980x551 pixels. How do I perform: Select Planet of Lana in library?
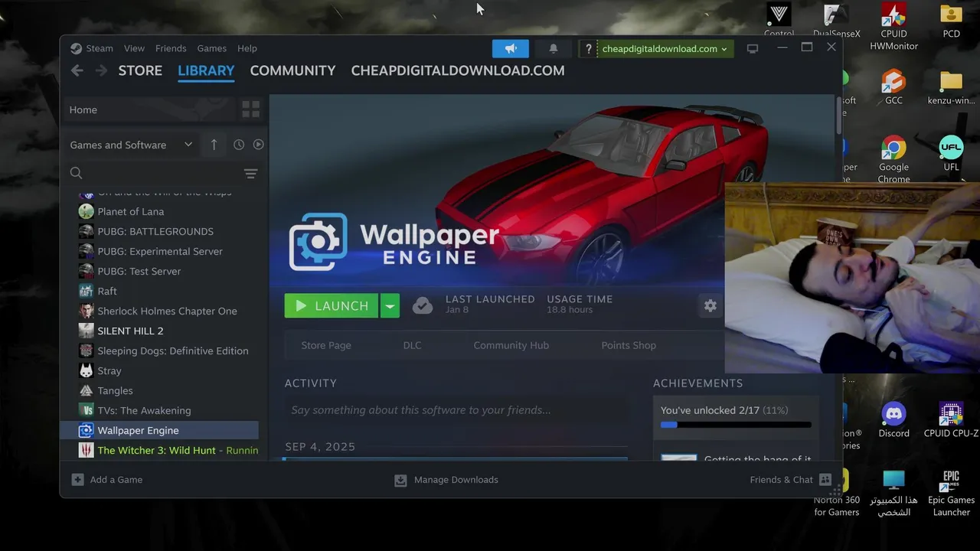tap(130, 211)
